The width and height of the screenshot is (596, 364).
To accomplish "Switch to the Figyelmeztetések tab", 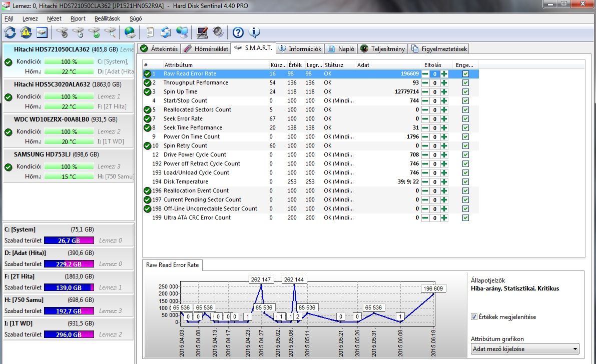I will coord(439,48).
